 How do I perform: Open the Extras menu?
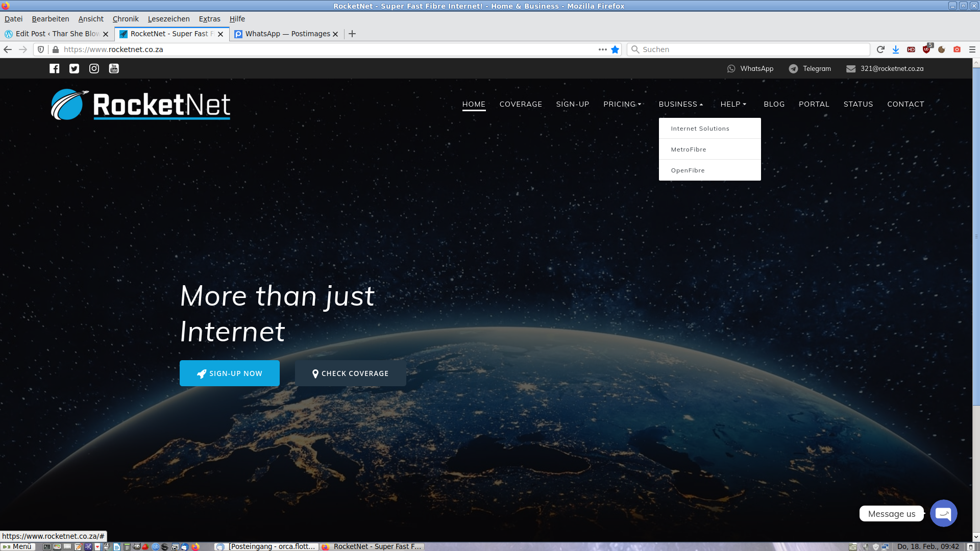(x=210, y=19)
